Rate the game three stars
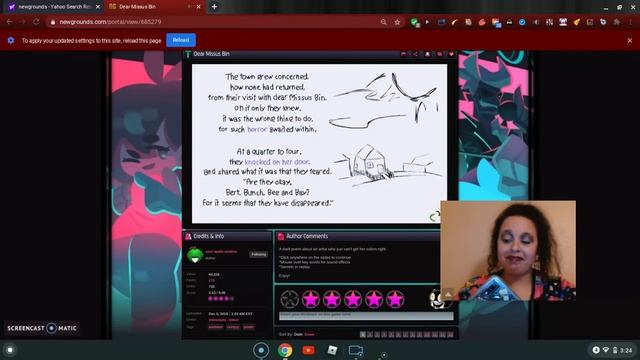Screen dimensions: 640x360 click(x=353, y=299)
